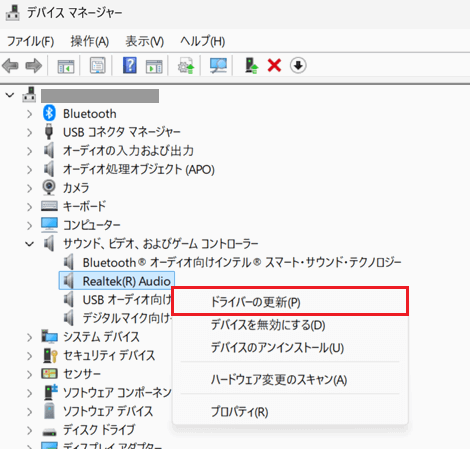Toggle the console tree pane icon
This screenshot has width=470, height=449.
coord(66,66)
